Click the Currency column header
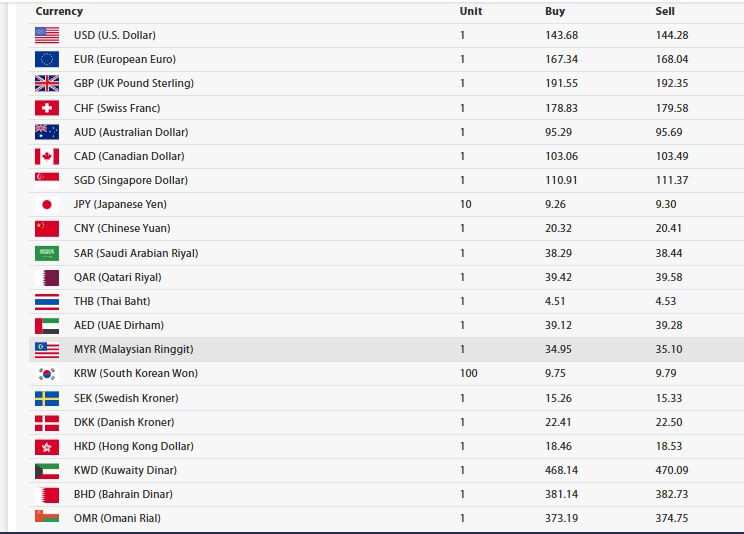Screen dimensions: 744x534 click(x=59, y=11)
